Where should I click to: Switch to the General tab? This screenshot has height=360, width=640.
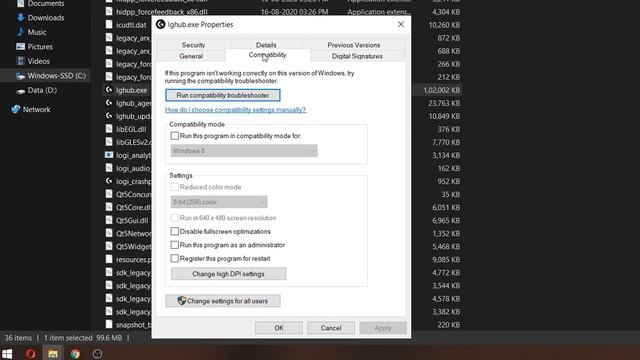click(191, 56)
